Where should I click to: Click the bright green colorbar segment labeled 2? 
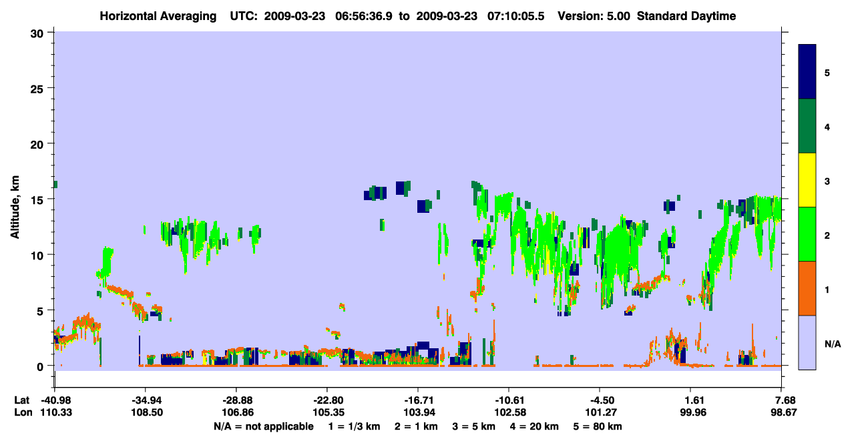click(807, 234)
